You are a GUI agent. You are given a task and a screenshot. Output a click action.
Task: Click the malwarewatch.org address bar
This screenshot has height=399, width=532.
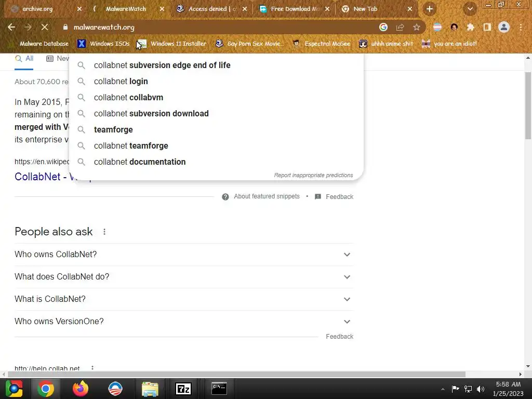point(217,27)
